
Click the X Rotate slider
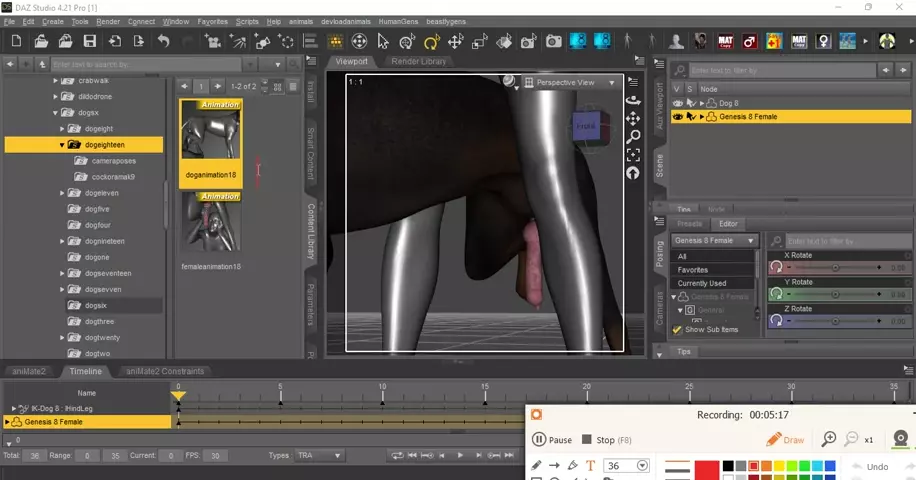835,268
